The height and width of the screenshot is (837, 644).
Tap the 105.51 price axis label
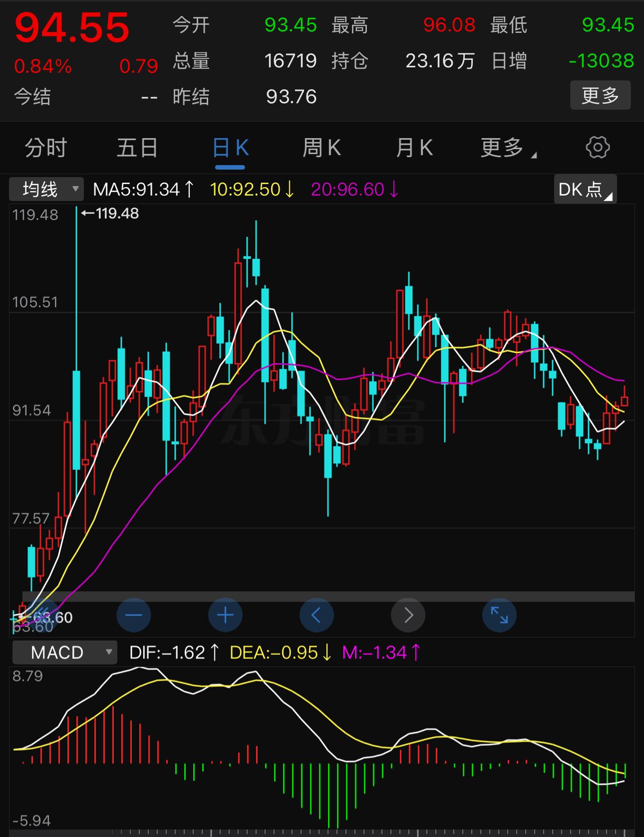pos(35,302)
